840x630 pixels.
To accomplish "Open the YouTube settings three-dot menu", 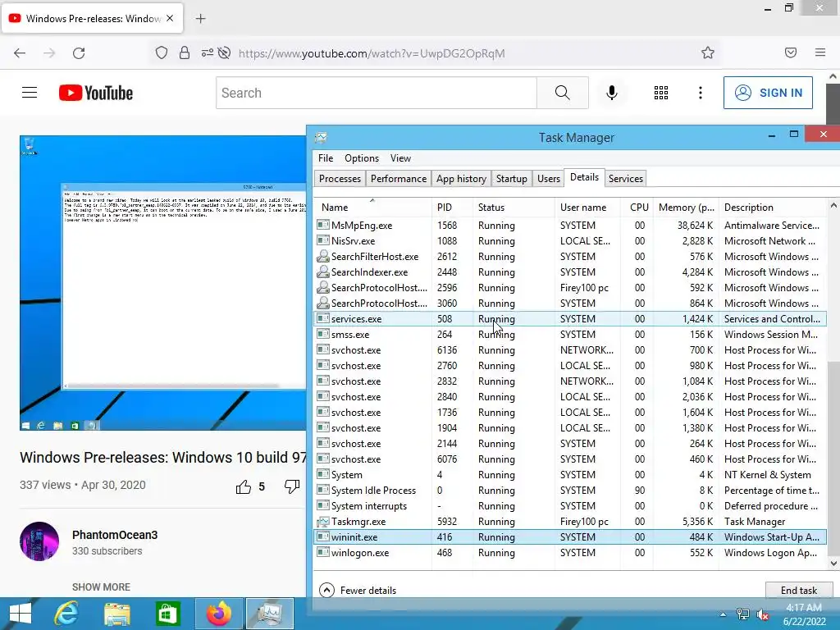I will click(701, 93).
